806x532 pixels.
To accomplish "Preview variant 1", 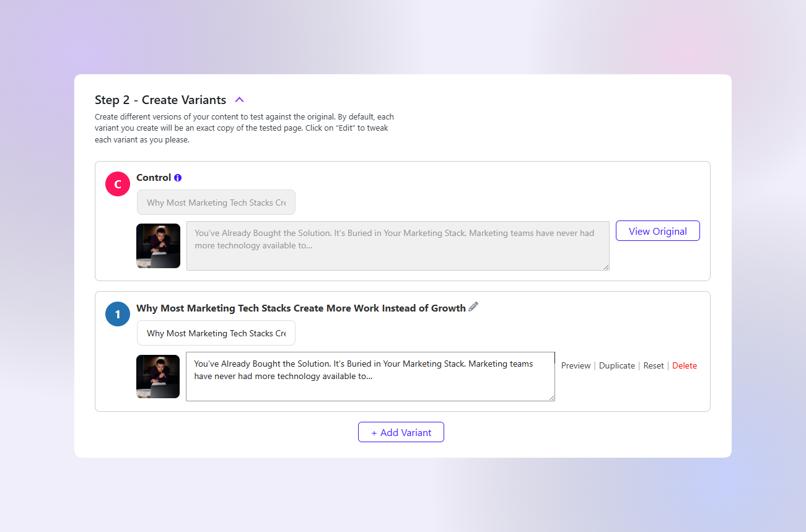I will 576,365.
